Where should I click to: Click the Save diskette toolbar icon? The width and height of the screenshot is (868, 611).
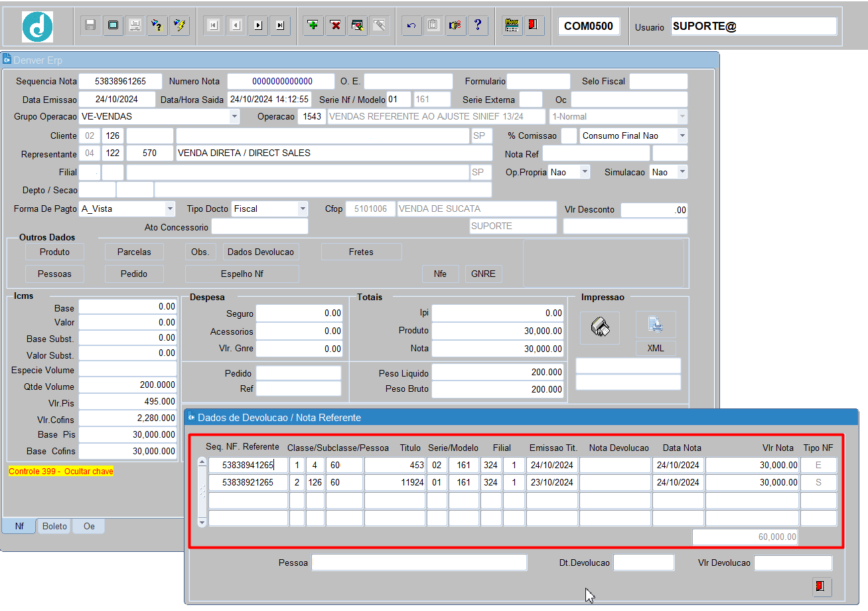(91, 26)
